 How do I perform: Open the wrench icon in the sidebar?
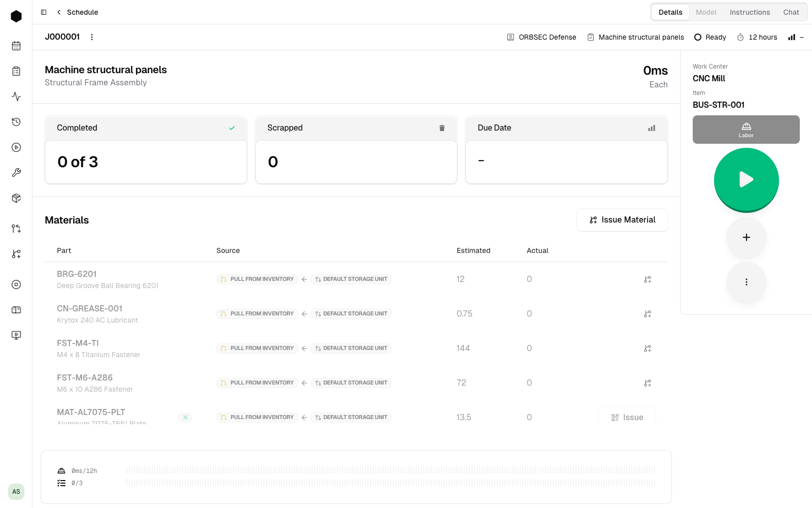(16, 173)
